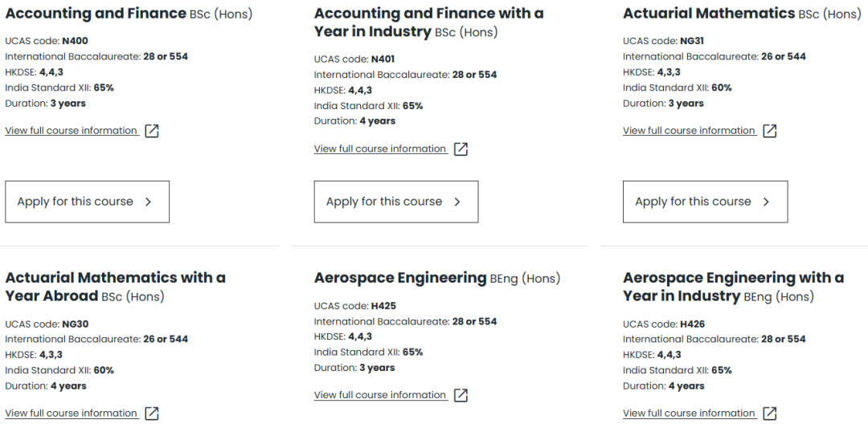
Task: Apply for Actuarial Mathematics BSc course
Action: (706, 202)
